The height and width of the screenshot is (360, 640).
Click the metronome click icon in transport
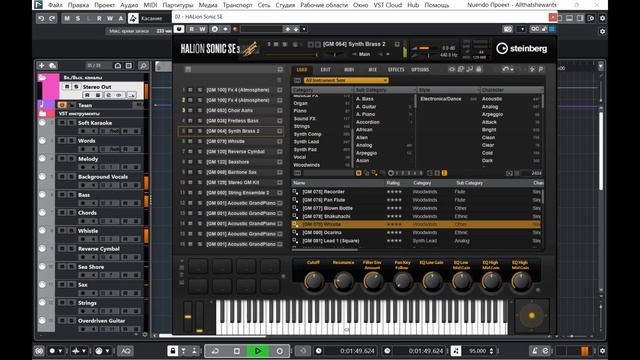534,351
